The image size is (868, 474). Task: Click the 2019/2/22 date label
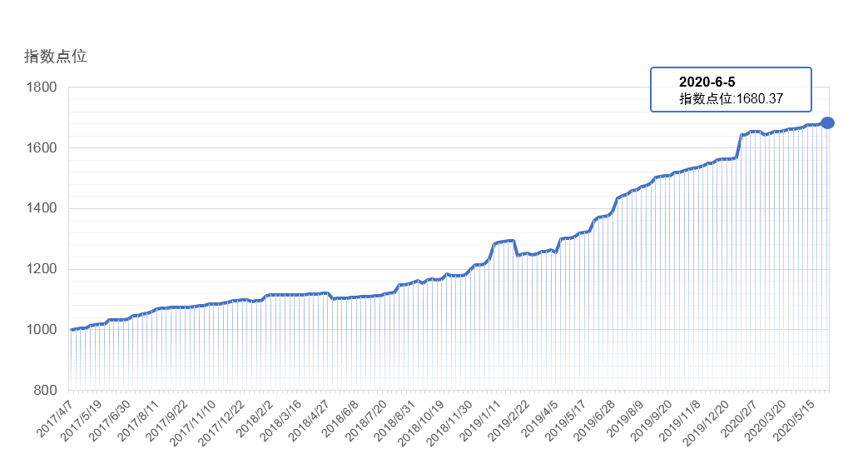[x=508, y=420]
